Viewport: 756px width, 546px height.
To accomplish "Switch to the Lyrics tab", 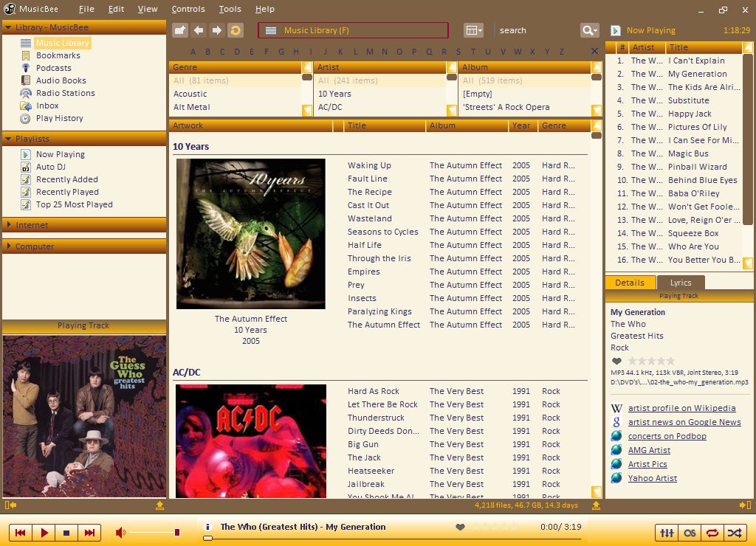I will click(x=681, y=283).
